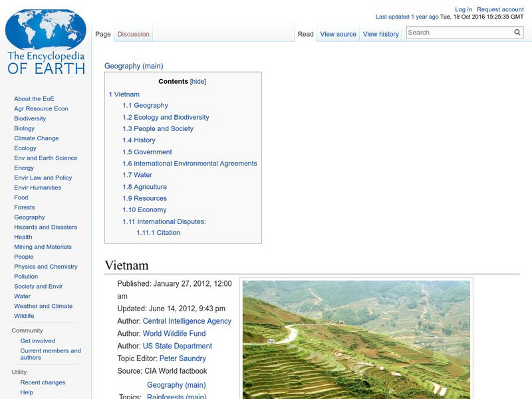
Task: Open the Get involved community link
Action: [37, 340]
